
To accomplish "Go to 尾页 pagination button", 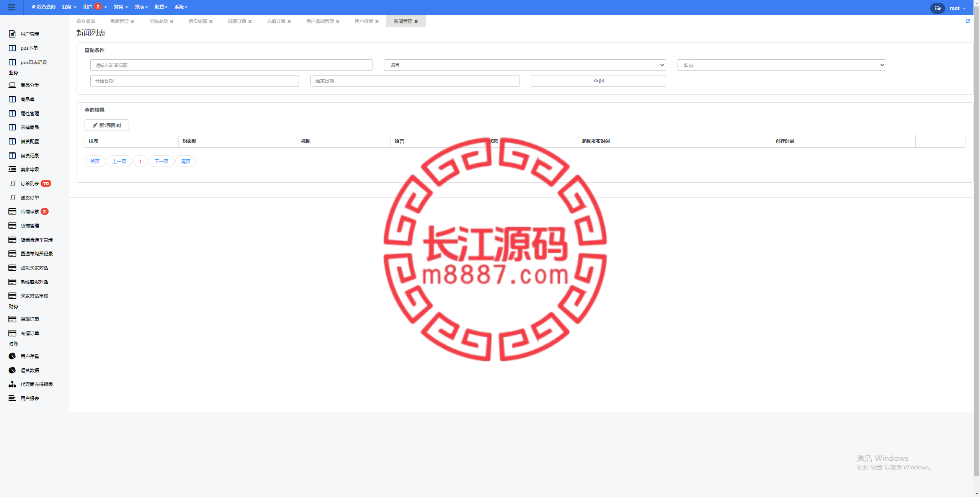I will pyautogui.click(x=186, y=161).
